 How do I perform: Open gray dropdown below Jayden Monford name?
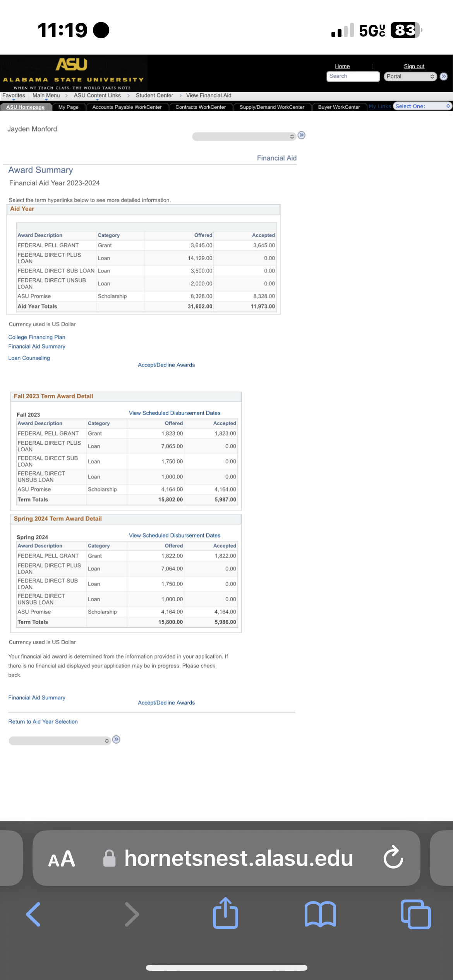coord(244,136)
